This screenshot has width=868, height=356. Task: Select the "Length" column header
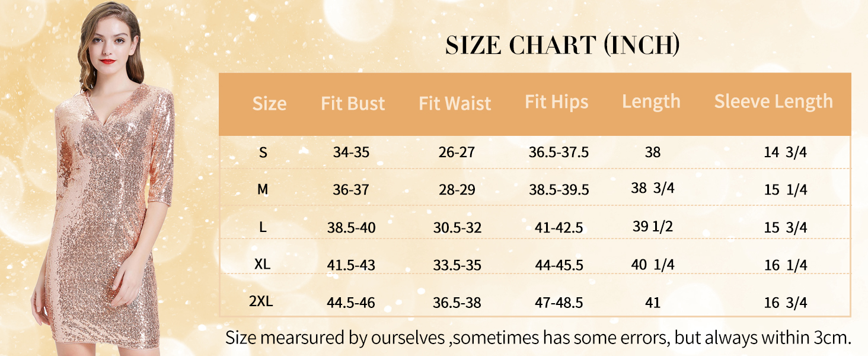click(651, 102)
